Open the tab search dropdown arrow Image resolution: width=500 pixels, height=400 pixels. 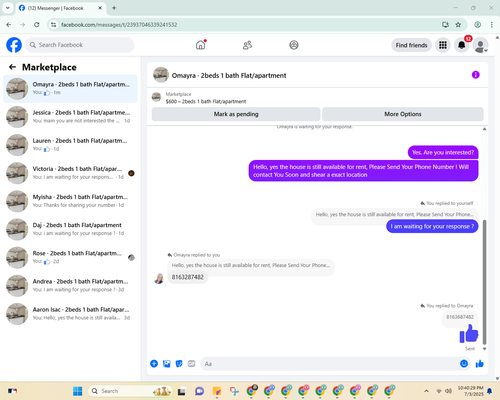click(7, 8)
